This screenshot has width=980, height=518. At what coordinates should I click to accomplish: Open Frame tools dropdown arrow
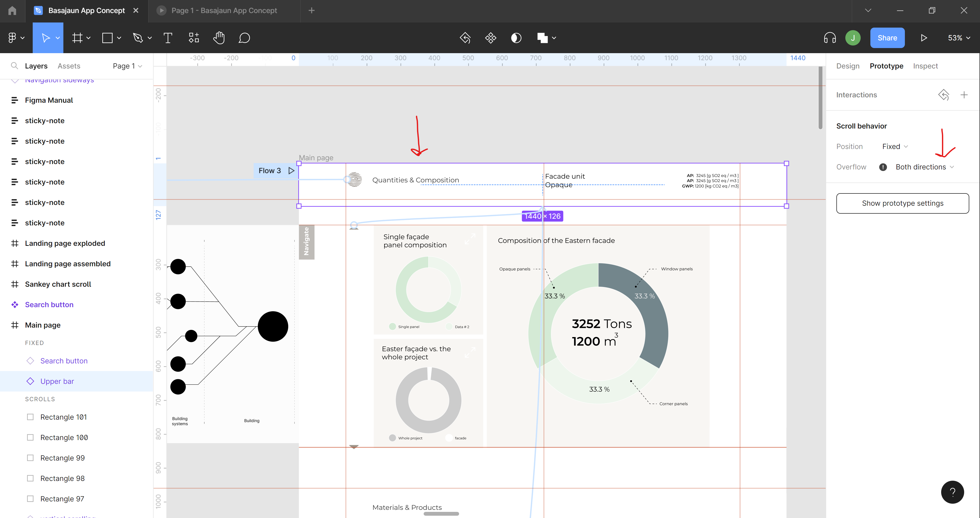pos(88,38)
